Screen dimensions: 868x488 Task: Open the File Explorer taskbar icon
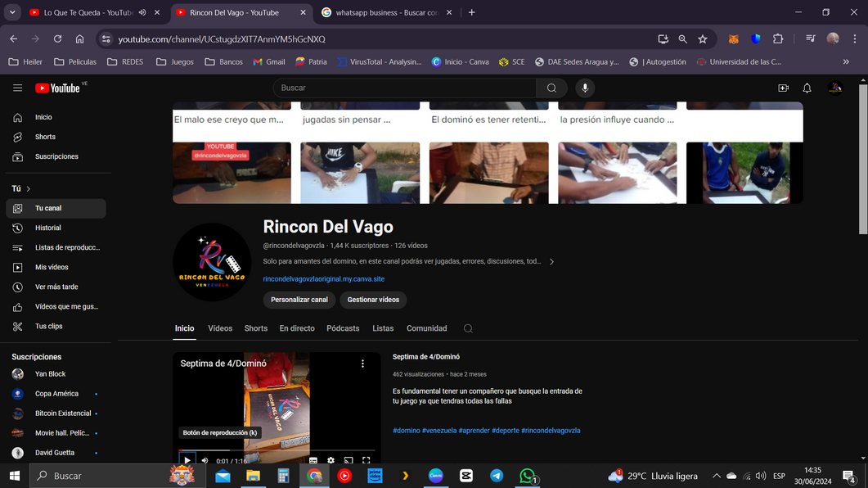click(253, 476)
